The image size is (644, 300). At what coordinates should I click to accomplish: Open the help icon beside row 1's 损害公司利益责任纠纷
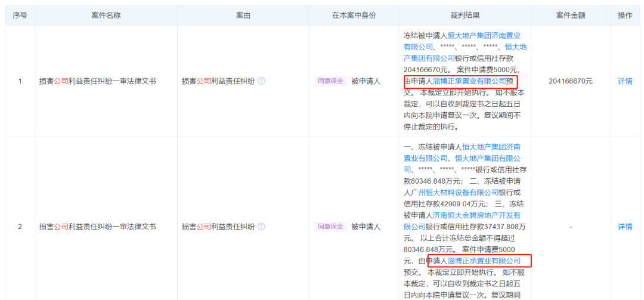coord(261,81)
